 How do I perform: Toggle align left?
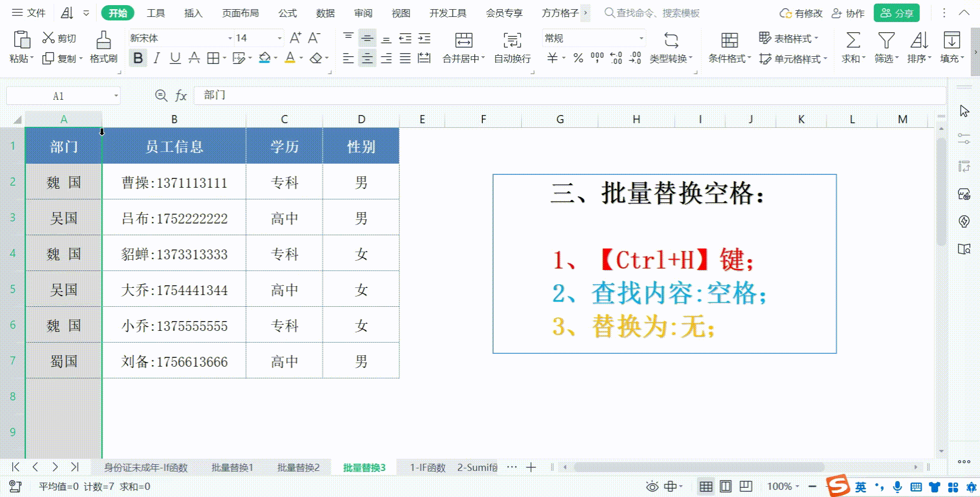[348, 58]
